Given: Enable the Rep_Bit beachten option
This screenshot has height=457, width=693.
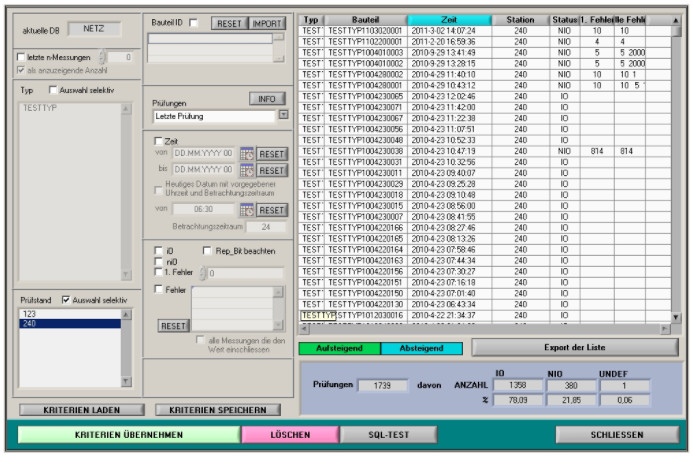Looking at the screenshot, I should (x=207, y=251).
